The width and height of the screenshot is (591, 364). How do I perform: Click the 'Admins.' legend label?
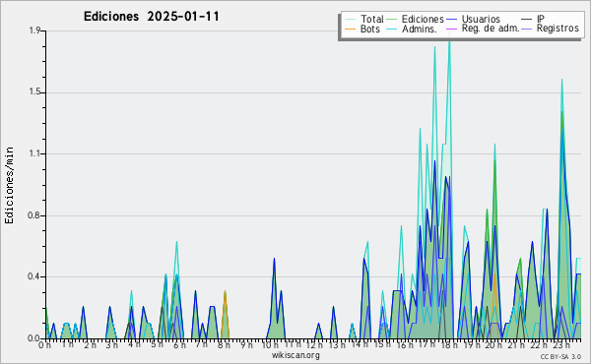click(420, 29)
